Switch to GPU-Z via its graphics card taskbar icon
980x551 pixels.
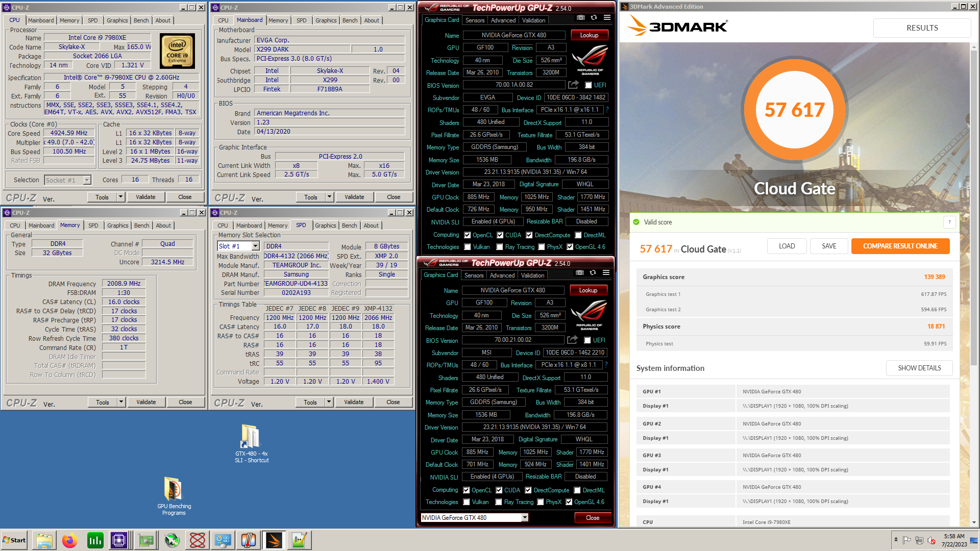(146, 540)
